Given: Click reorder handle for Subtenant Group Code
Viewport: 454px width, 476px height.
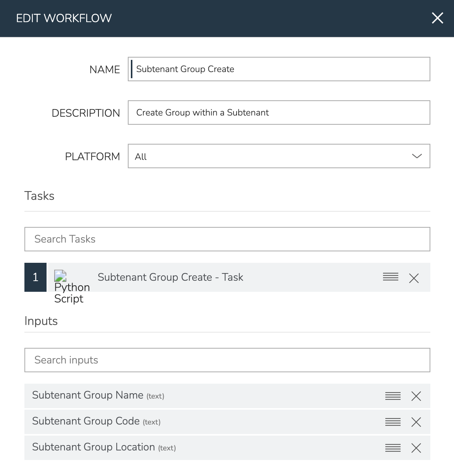Looking at the screenshot, I should [x=393, y=422].
